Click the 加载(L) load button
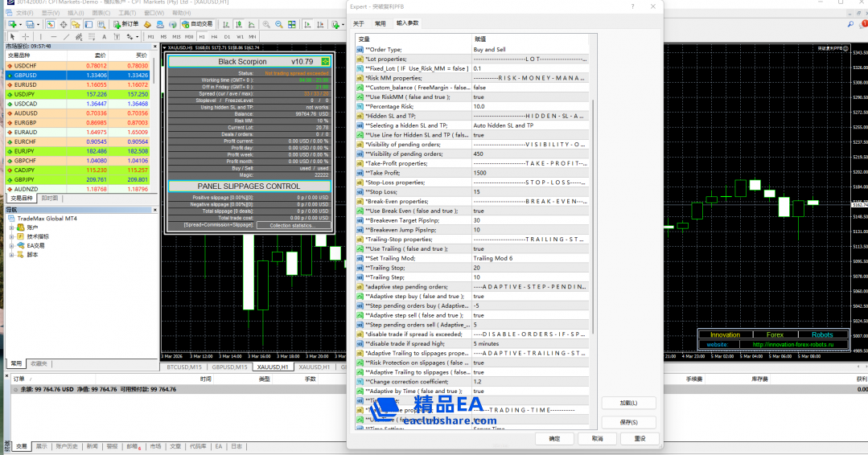868x455 pixels. pyautogui.click(x=628, y=403)
